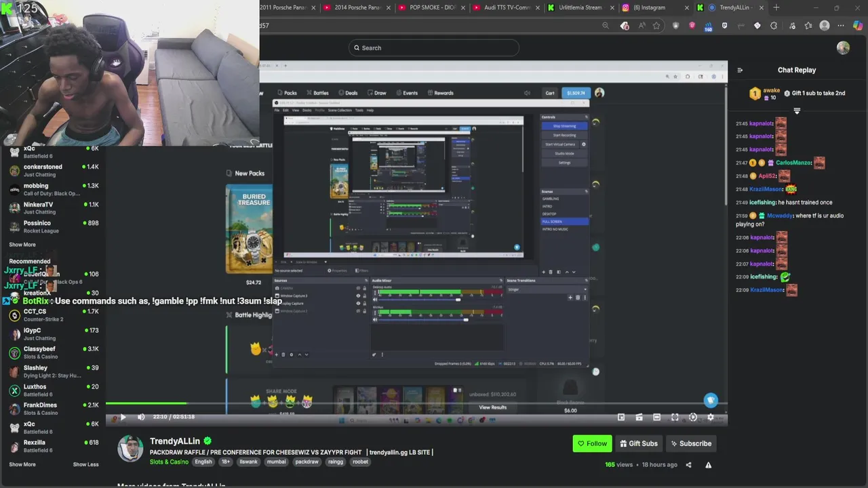This screenshot has width=868, height=488.
Task: Seek using the video progress bar
Action: coord(416,405)
